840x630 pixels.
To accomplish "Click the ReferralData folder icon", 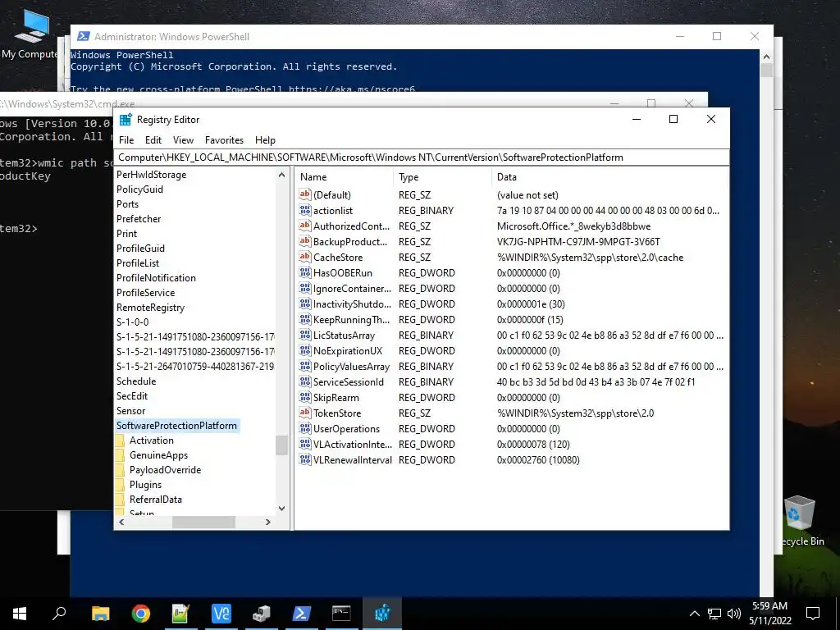I will pyautogui.click(x=121, y=500).
